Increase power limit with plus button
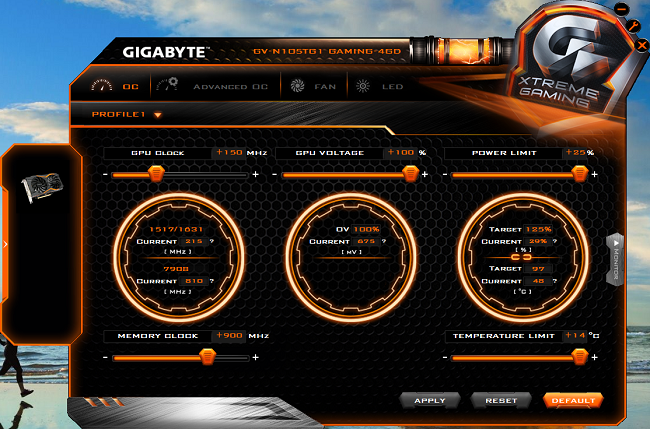 595,175
